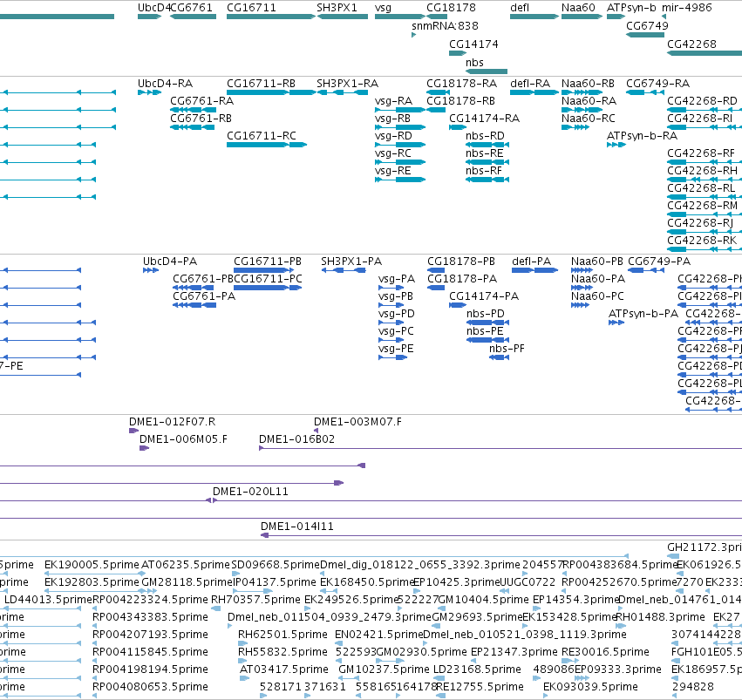742x700 pixels.
Task: Click the SH3PX1 gene label
Action: pos(337,8)
